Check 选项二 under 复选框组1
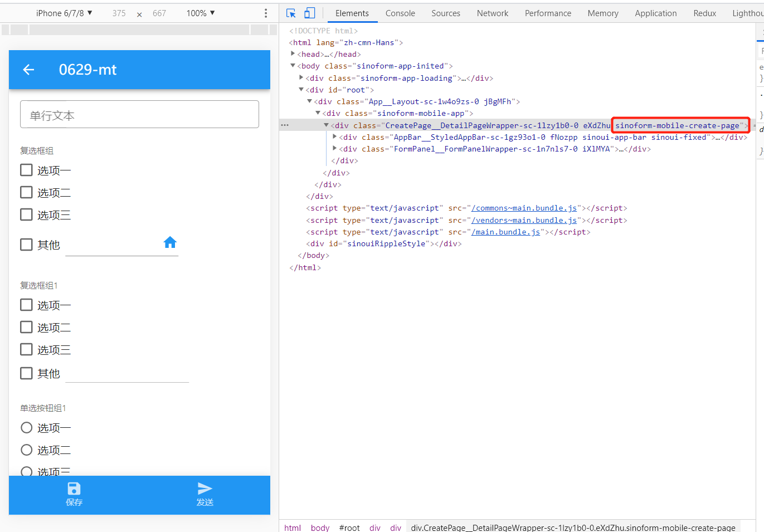Image resolution: width=764 pixels, height=532 pixels. [26, 327]
